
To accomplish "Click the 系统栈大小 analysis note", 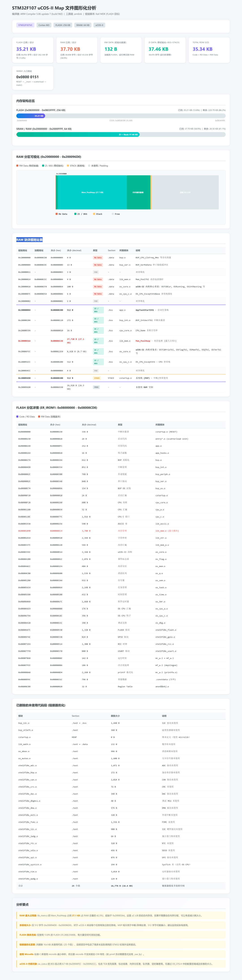I will pos(121,925).
